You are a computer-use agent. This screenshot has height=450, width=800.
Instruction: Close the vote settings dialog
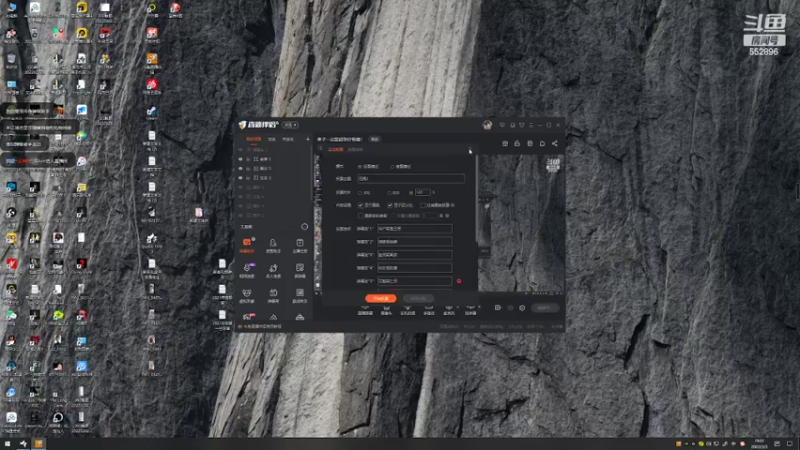pos(470,149)
